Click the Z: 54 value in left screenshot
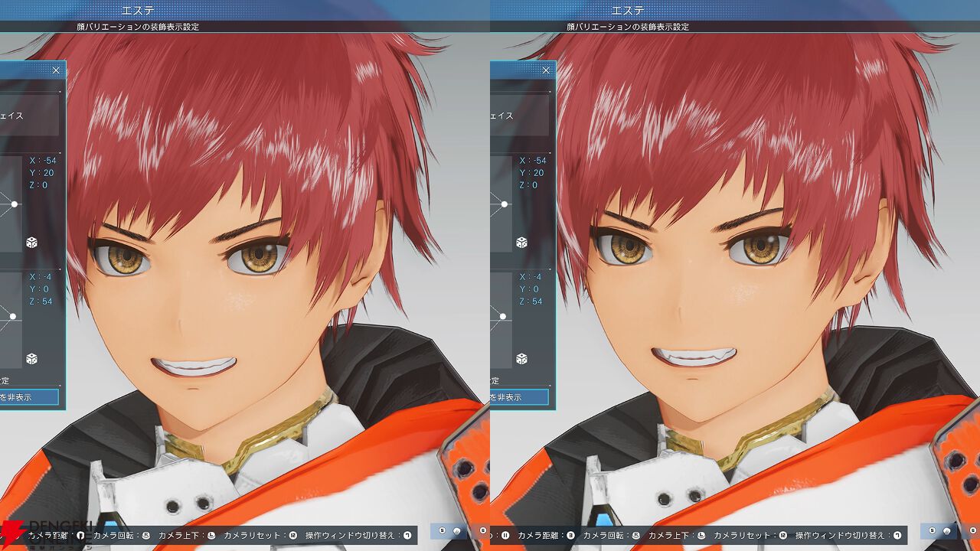The image size is (980, 551). (x=41, y=302)
